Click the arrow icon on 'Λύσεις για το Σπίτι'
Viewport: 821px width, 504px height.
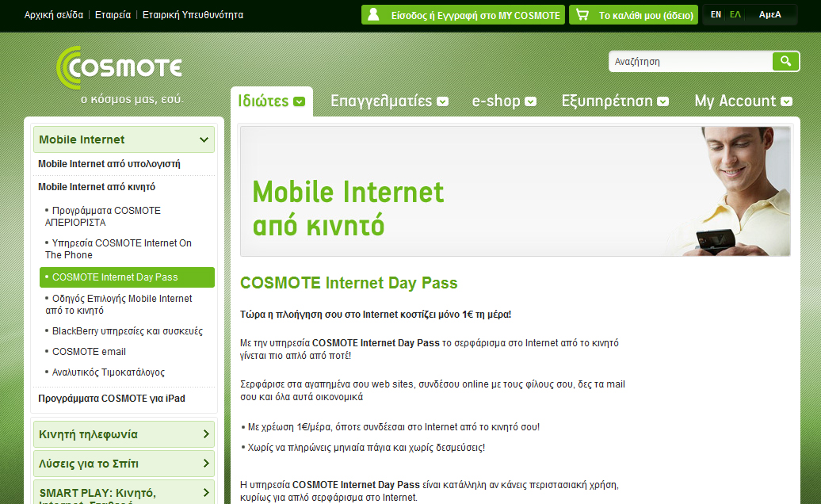[x=208, y=464]
